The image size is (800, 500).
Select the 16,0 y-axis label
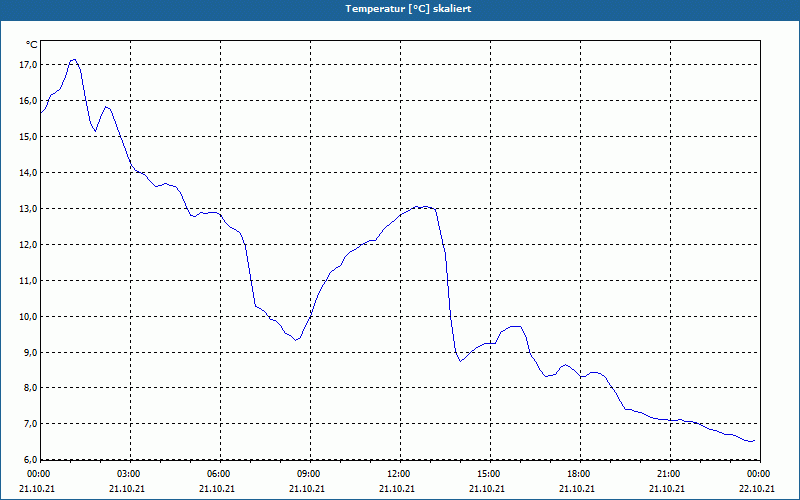29,101
